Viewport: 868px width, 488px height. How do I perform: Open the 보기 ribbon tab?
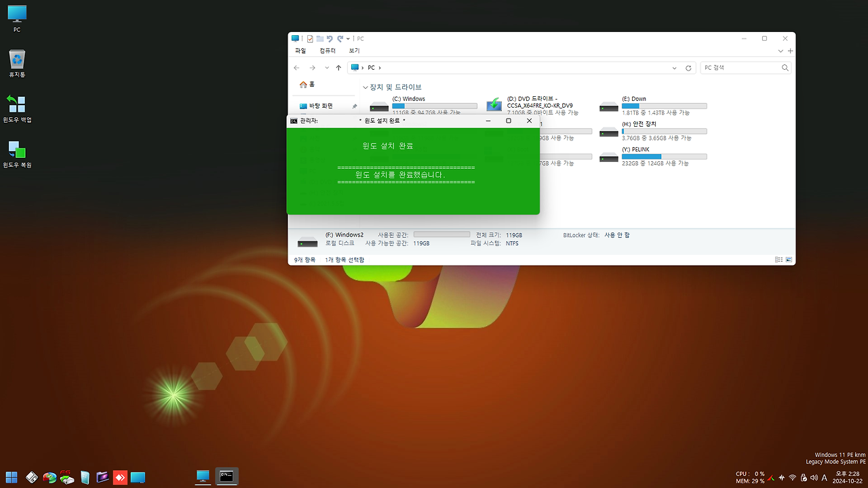[x=355, y=51]
